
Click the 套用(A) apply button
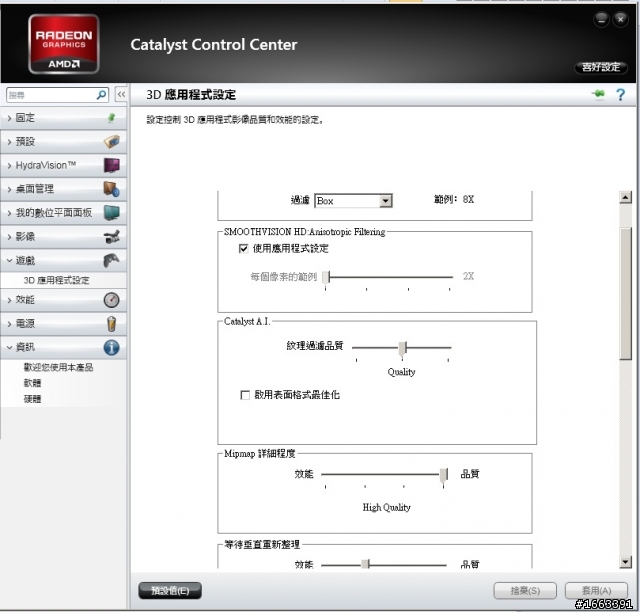tap(596, 591)
